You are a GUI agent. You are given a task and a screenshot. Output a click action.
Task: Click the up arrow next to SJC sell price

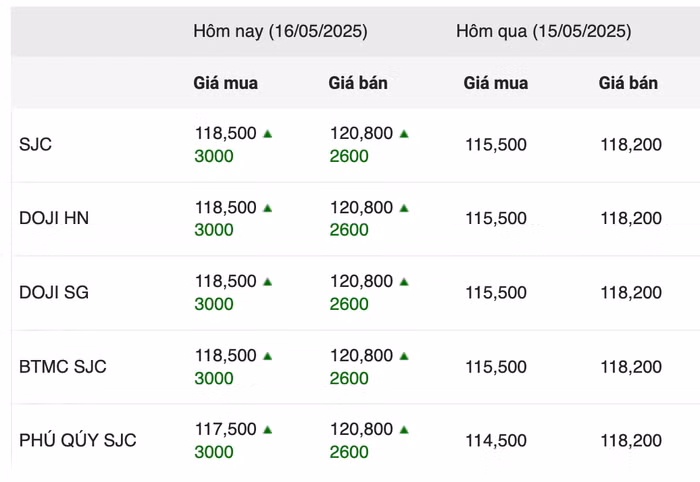coord(404,133)
